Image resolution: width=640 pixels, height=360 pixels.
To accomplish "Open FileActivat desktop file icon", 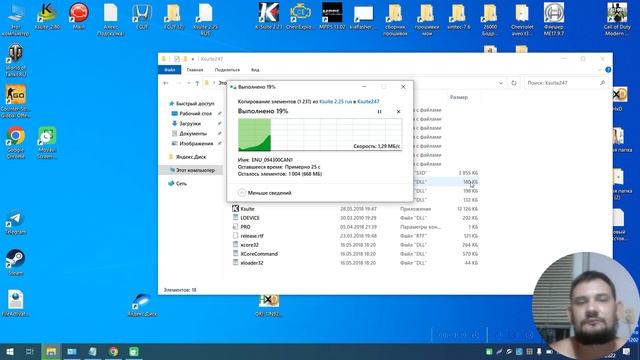I will click(16, 304).
